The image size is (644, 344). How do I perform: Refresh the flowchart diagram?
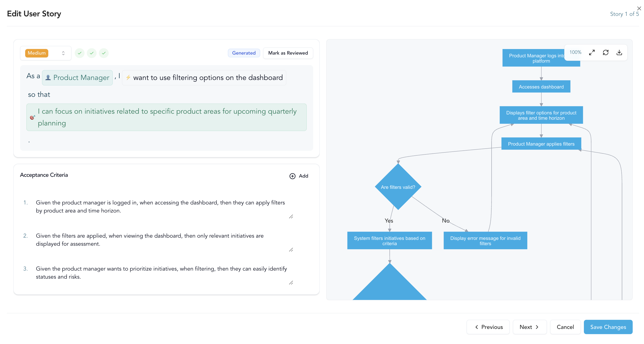(x=606, y=52)
